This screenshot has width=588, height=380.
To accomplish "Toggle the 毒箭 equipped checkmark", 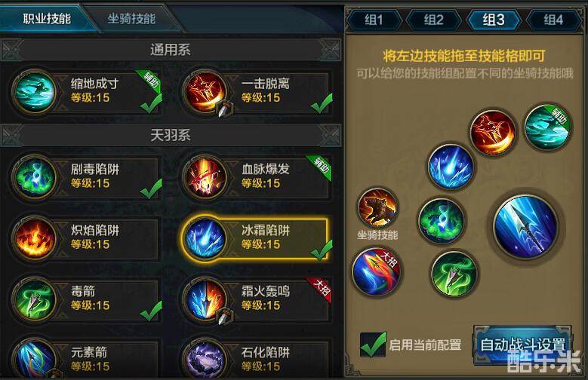I will coord(151,311).
